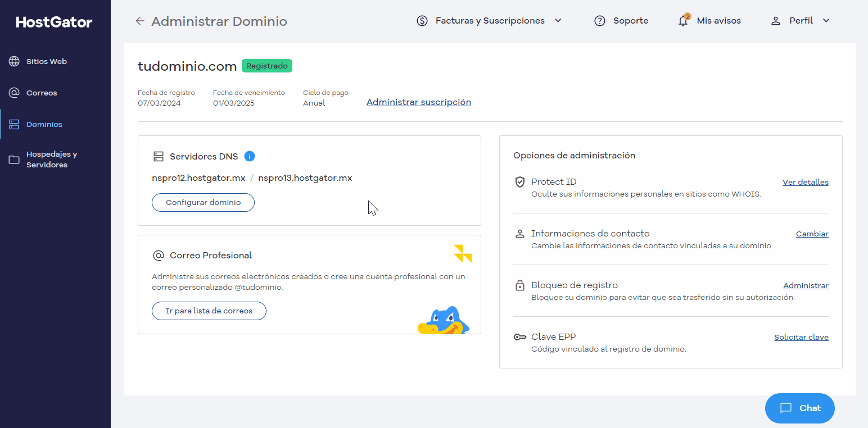Click Cambiar for contact information
Image resolution: width=868 pixels, height=428 pixels.
pyautogui.click(x=812, y=234)
